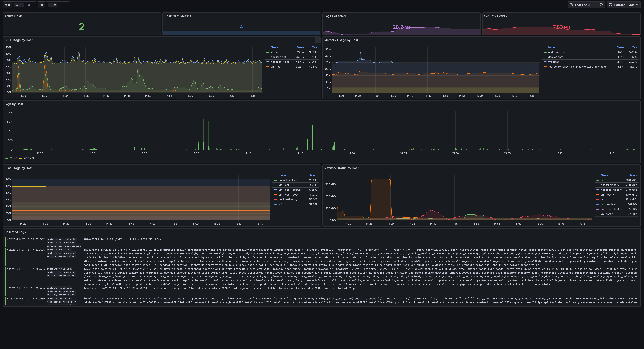
Task: Click vm-fleet color swatch in CPU Usage legend
Action: tap(268, 67)
